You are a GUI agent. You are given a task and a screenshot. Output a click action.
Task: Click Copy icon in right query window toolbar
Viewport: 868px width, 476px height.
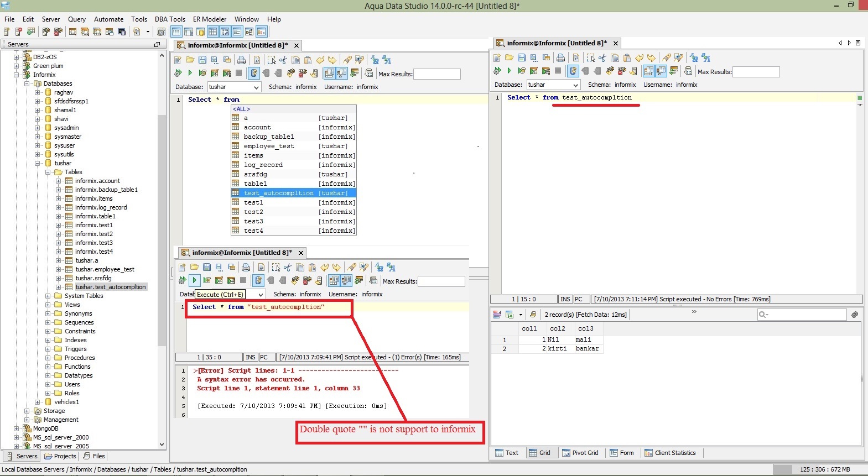point(615,57)
